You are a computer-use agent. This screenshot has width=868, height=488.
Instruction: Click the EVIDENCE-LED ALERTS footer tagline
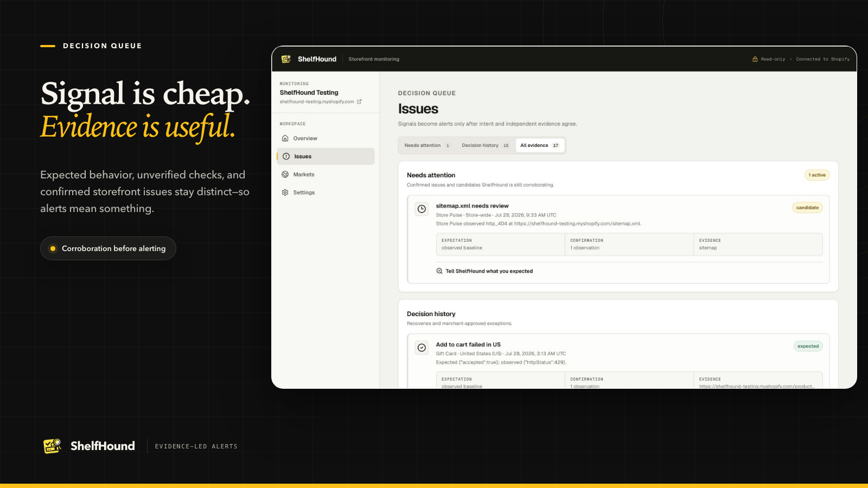pyautogui.click(x=196, y=446)
